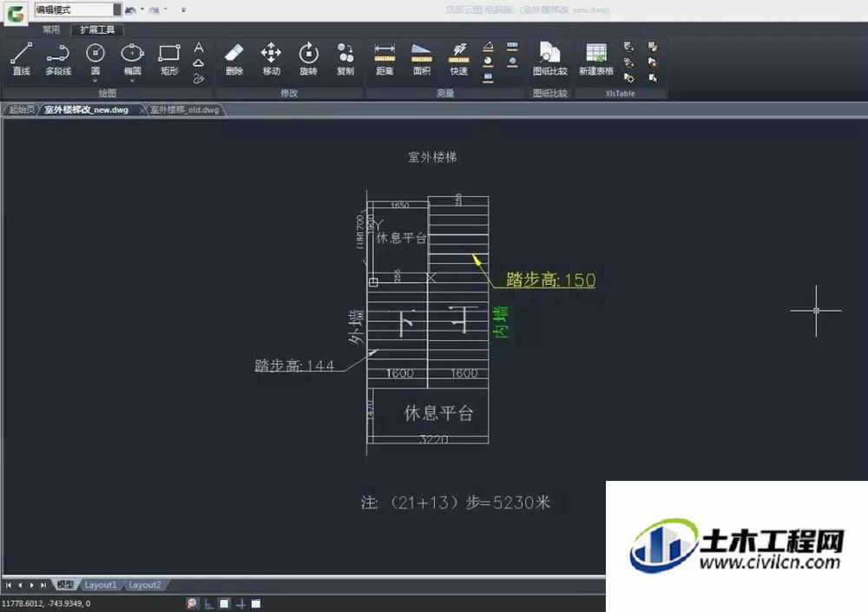
Task: Toggle the third status bar square icon
Action: click(224, 603)
